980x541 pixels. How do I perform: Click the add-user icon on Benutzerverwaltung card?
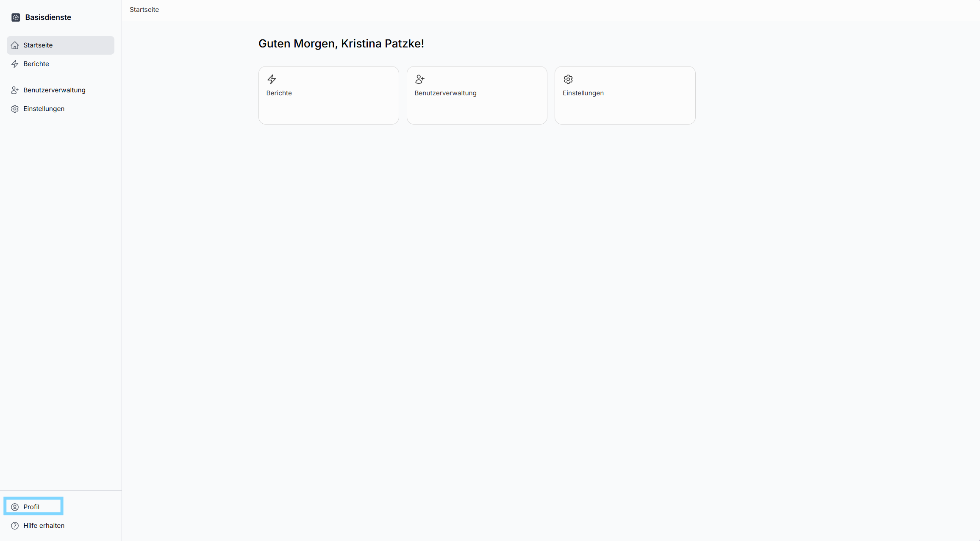pyautogui.click(x=420, y=79)
